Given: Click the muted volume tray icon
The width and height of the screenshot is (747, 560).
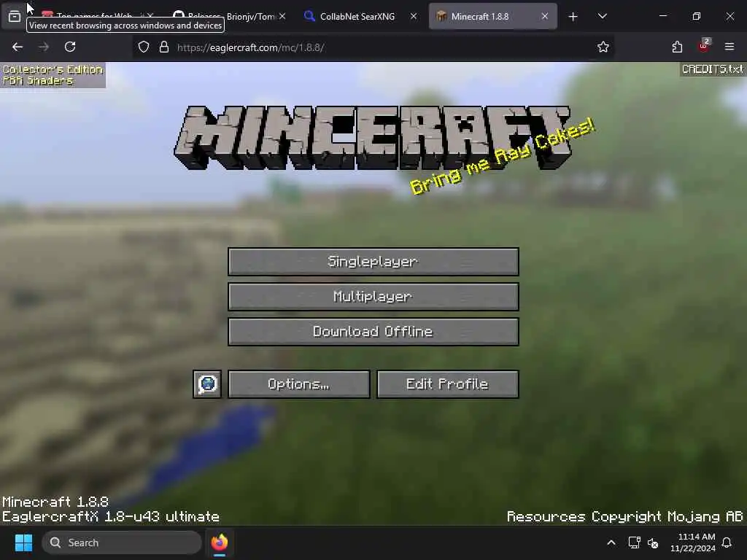Looking at the screenshot, I should [653, 542].
